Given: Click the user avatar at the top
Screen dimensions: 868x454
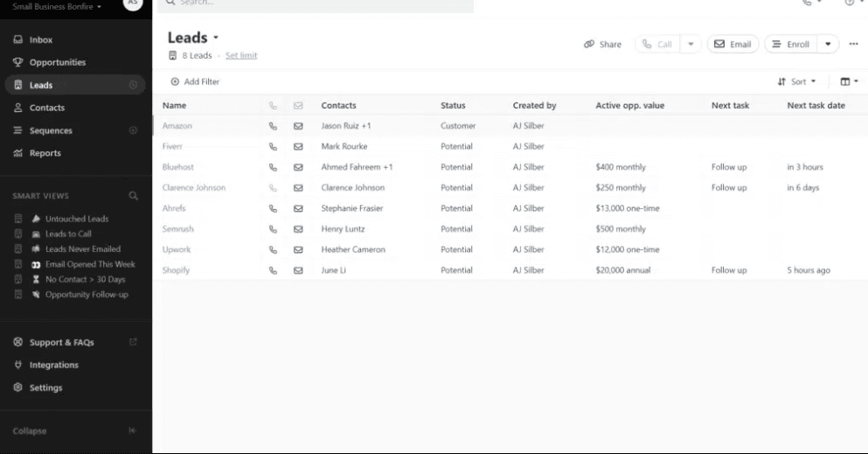Looking at the screenshot, I should tap(132, 3).
